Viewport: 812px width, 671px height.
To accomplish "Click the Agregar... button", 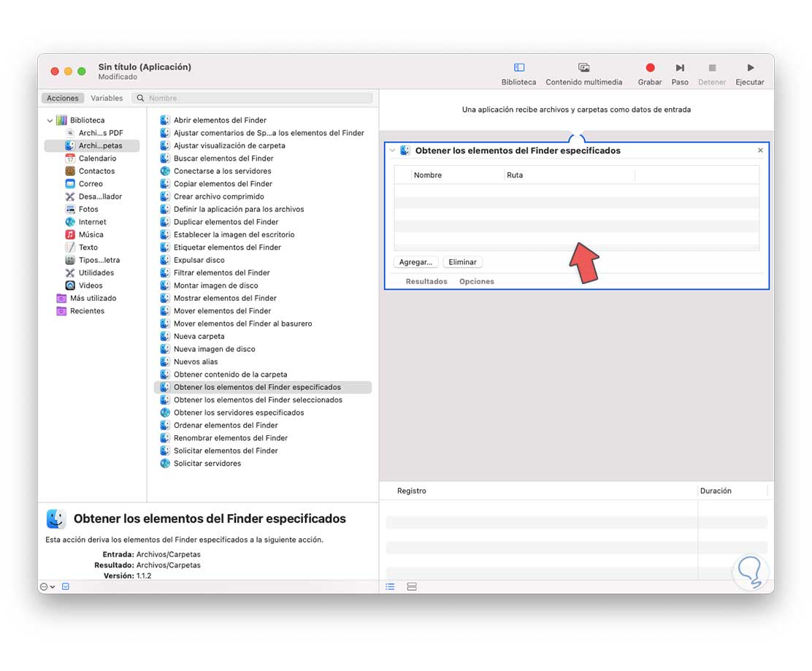I will point(415,262).
